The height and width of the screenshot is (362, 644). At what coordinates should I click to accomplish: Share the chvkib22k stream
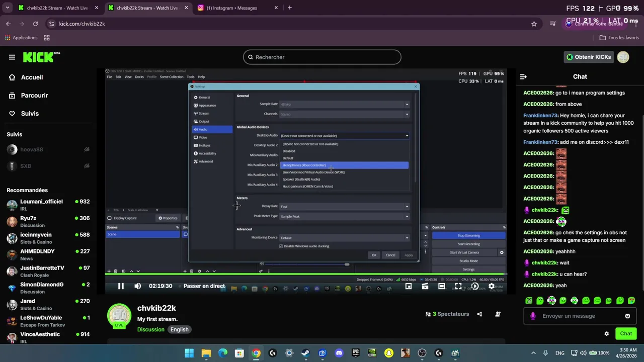[x=479, y=314]
